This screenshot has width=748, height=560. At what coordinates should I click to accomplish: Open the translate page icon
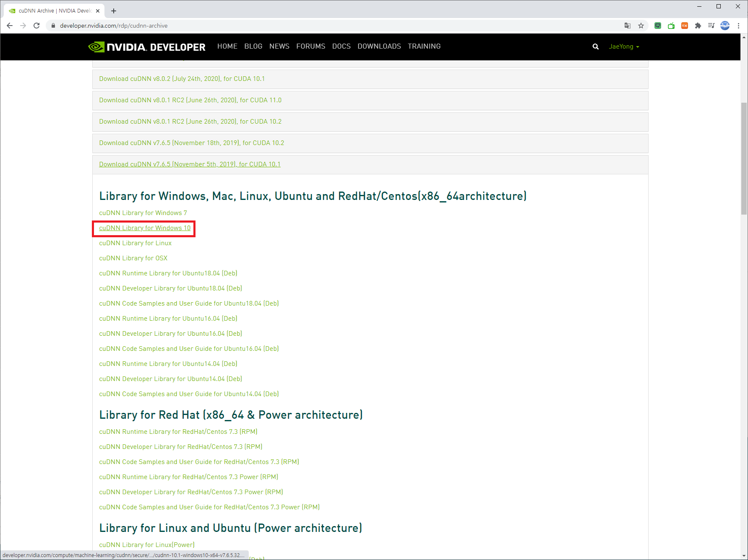coord(628,26)
